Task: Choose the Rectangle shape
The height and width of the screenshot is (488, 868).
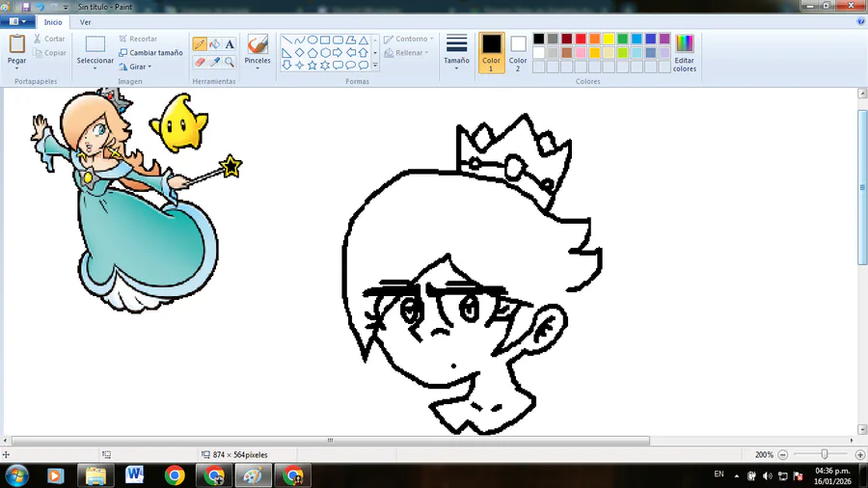Action: coord(325,40)
